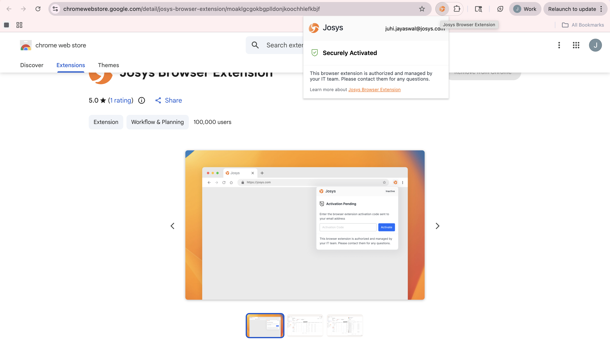This screenshot has height=364, width=610.
Task: Switch to the Extensions tab
Action: (71, 65)
